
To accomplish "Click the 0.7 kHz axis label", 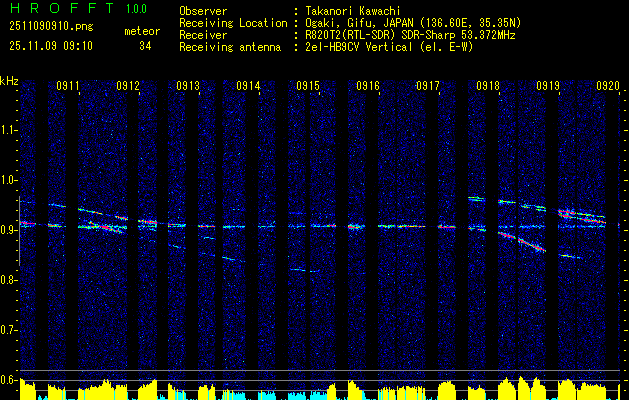I will click(9, 331).
